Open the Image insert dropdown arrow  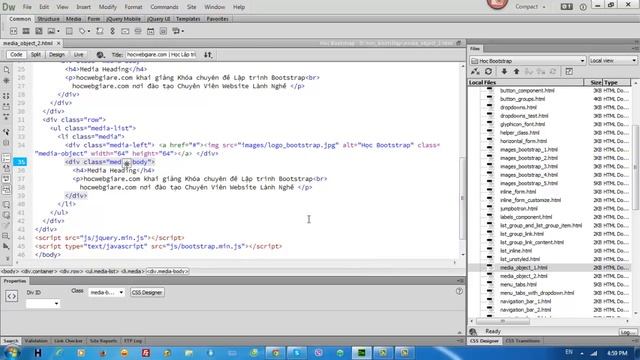[58, 31]
